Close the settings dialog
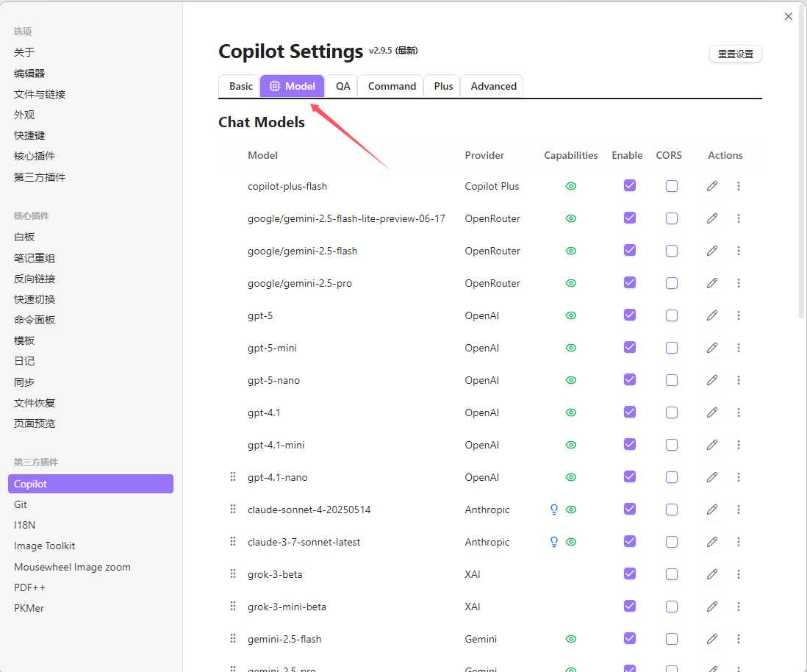 [x=788, y=16]
